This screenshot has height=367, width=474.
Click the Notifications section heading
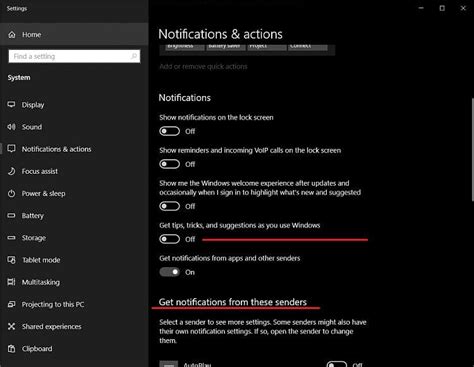[185, 98]
